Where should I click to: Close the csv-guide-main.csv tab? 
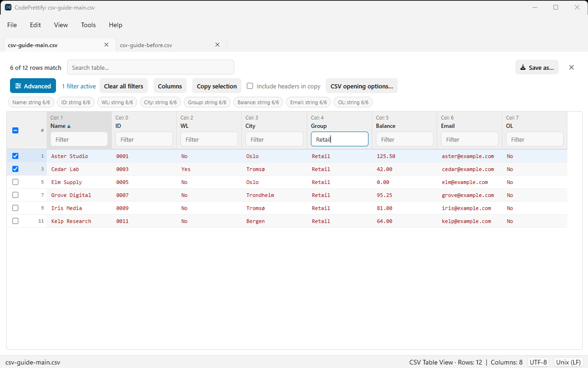107,45
